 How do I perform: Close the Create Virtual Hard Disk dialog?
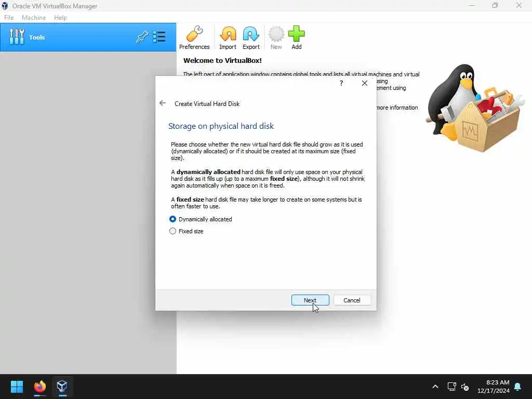click(364, 83)
